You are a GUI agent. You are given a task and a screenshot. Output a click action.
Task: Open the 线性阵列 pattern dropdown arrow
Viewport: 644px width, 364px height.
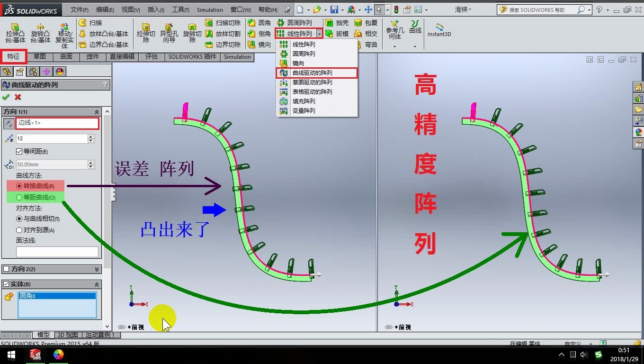320,34
